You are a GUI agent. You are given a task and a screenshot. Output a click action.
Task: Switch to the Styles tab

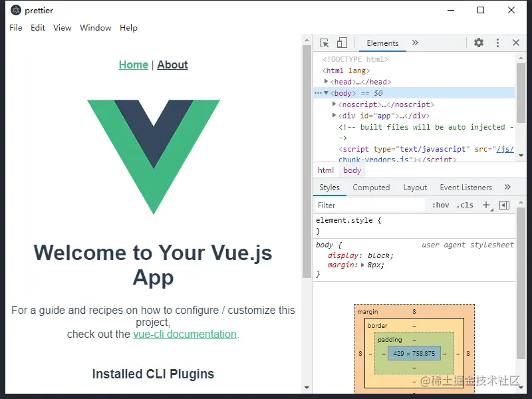pos(329,188)
